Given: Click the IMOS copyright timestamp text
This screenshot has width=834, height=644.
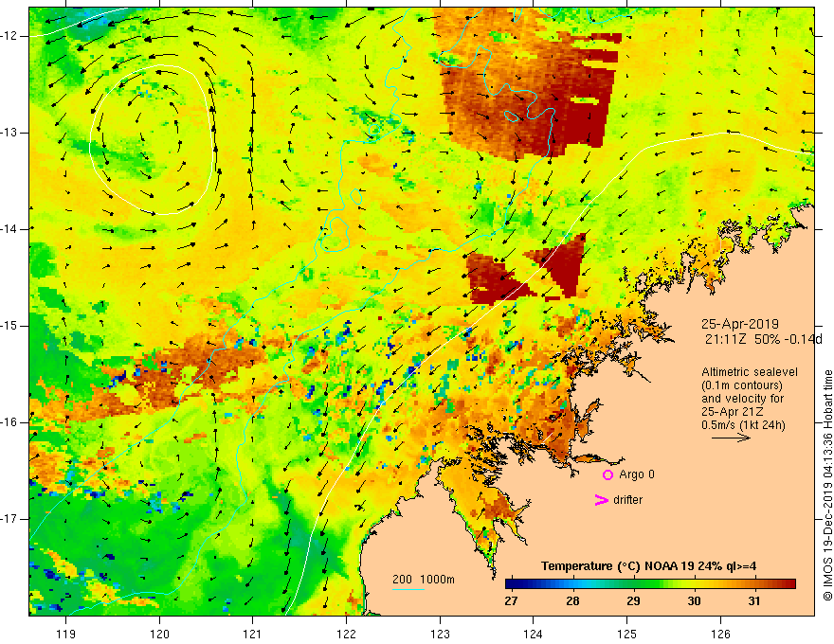Looking at the screenshot, I should tap(827, 486).
